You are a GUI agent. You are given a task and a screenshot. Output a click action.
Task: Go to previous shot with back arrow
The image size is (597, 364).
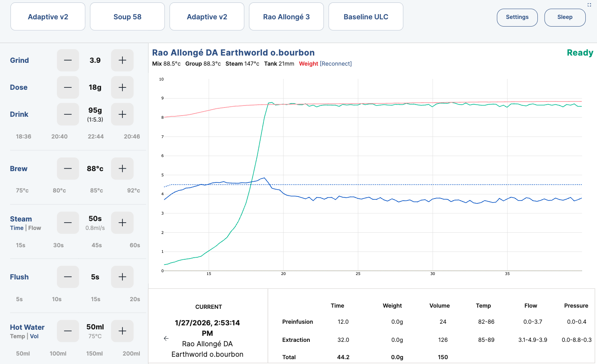[x=166, y=338]
